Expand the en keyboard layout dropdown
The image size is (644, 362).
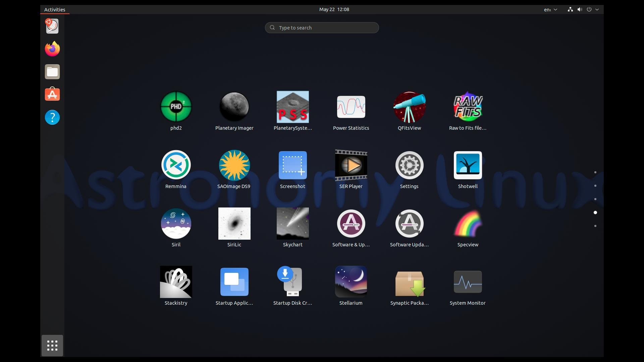550,9
